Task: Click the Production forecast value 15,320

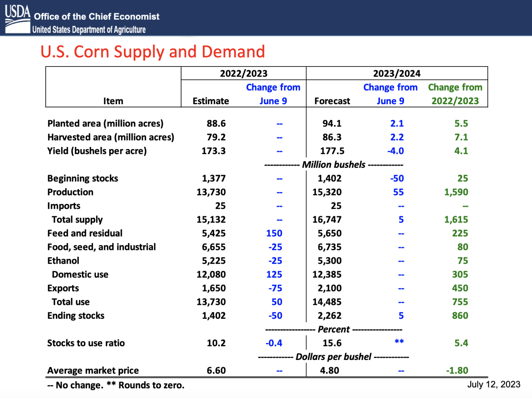Action: click(x=327, y=192)
